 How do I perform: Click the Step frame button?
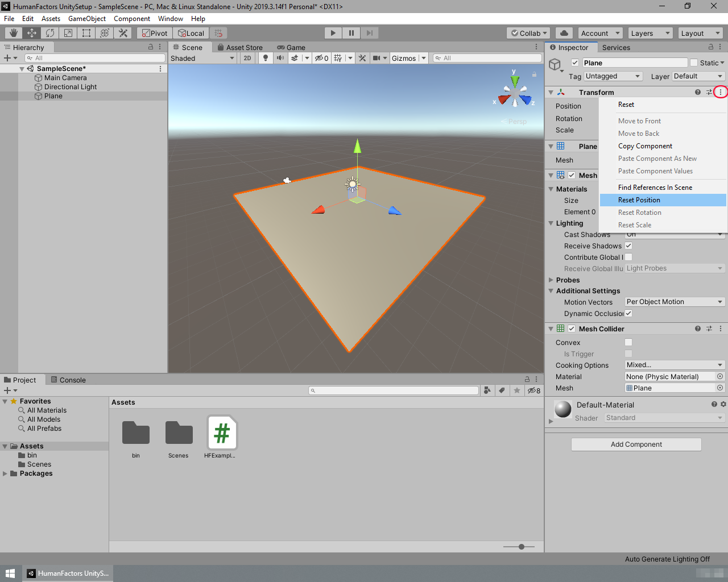point(370,33)
